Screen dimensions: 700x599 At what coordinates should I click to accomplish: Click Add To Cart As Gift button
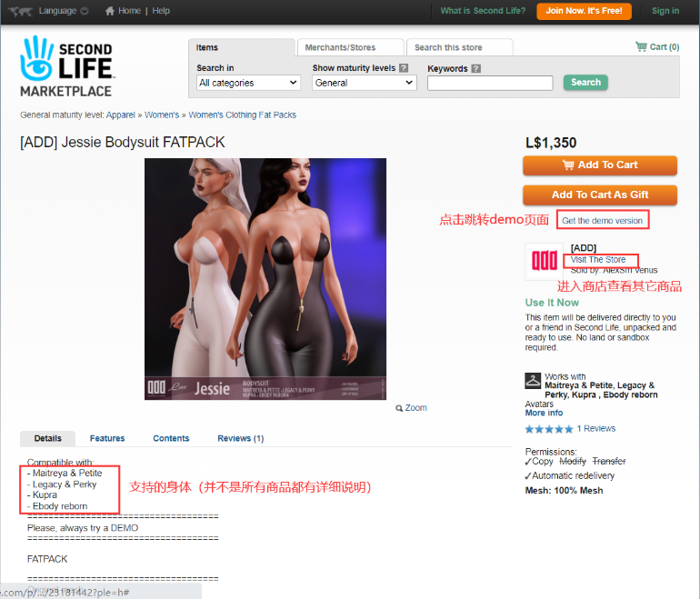pos(600,195)
